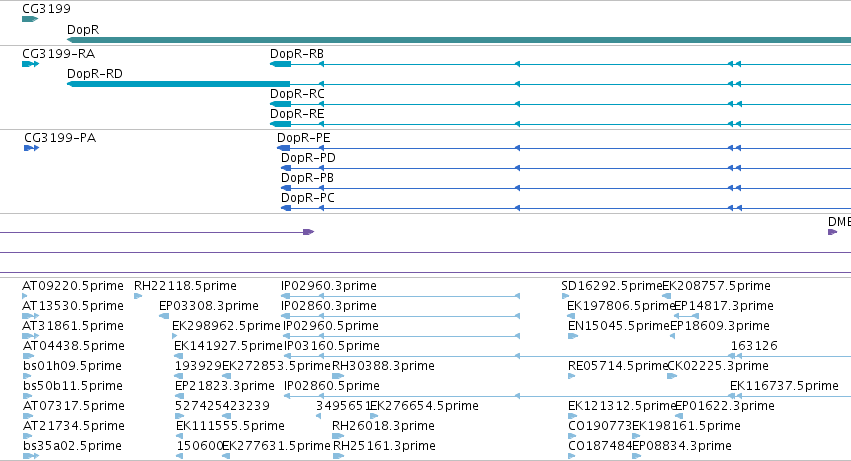This screenshot has width=851, height=461.
Task: Click the DopR-RC transcript label
Action: click(297, 94)
